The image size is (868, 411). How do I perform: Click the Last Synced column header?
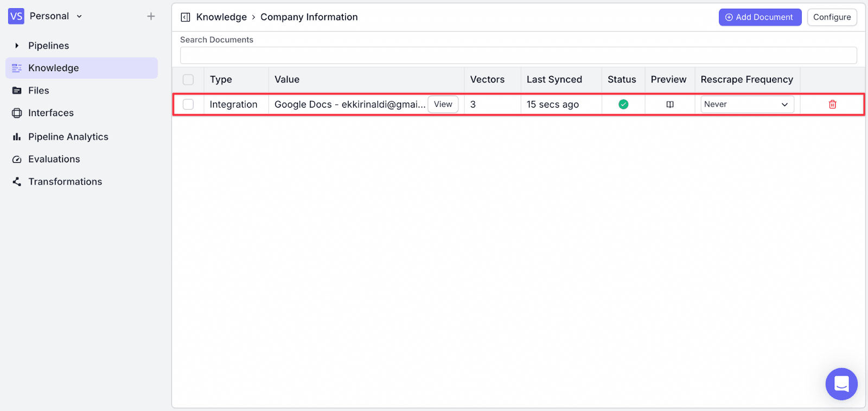click(x=554, y=80)
